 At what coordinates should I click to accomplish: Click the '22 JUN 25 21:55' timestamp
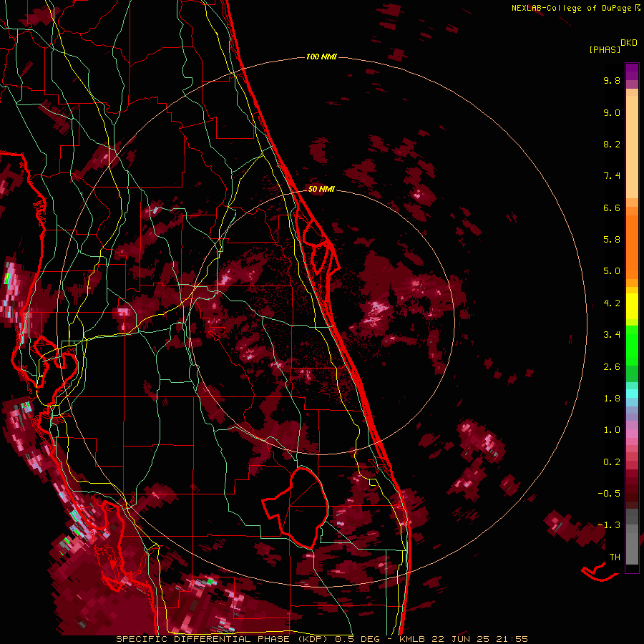point(479,639)
